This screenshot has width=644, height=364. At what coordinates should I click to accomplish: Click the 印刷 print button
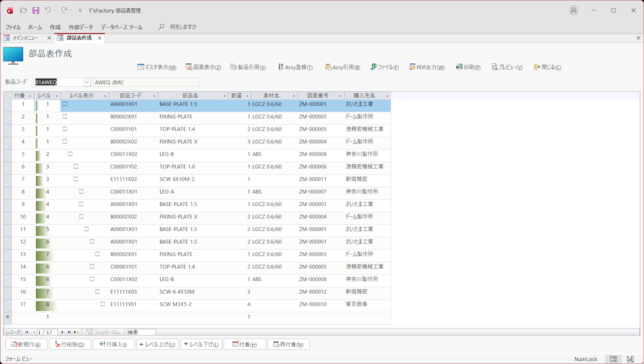[x=468, y=67]
